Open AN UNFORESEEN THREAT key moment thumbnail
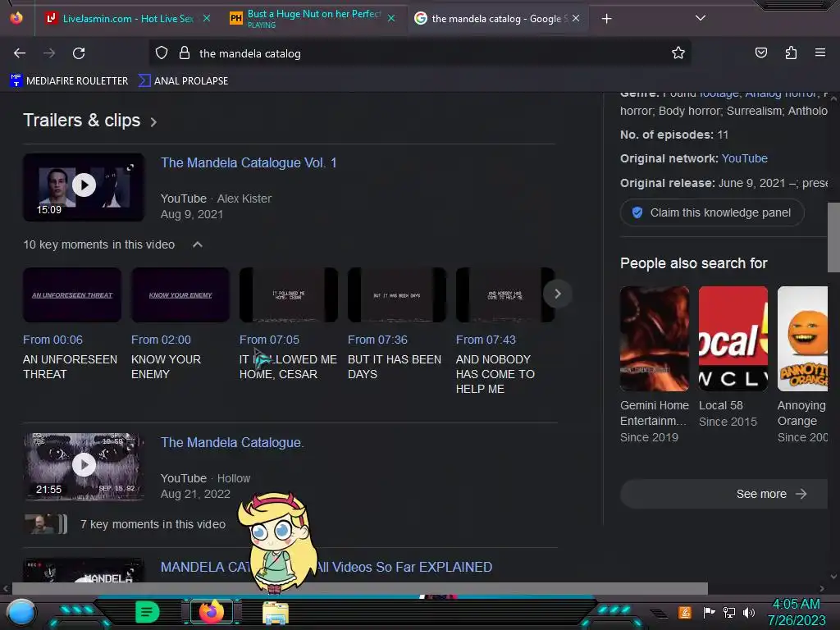This screenshot has height=630, width=840. pyautogui.click(x=72, y=294)
